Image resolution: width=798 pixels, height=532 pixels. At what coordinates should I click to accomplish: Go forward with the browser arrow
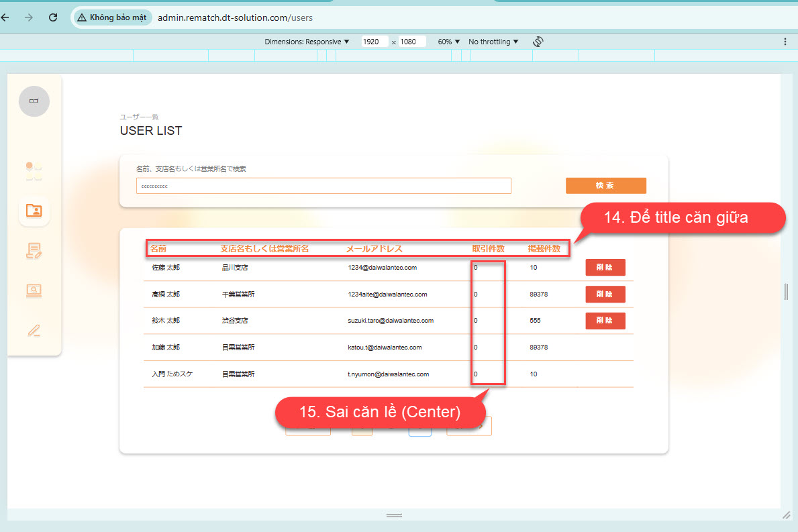point(28,17)
